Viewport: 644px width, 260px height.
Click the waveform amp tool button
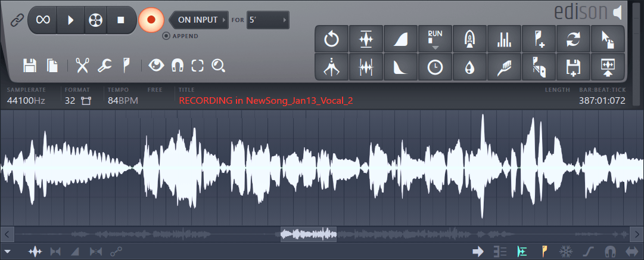tap(366, 67)
